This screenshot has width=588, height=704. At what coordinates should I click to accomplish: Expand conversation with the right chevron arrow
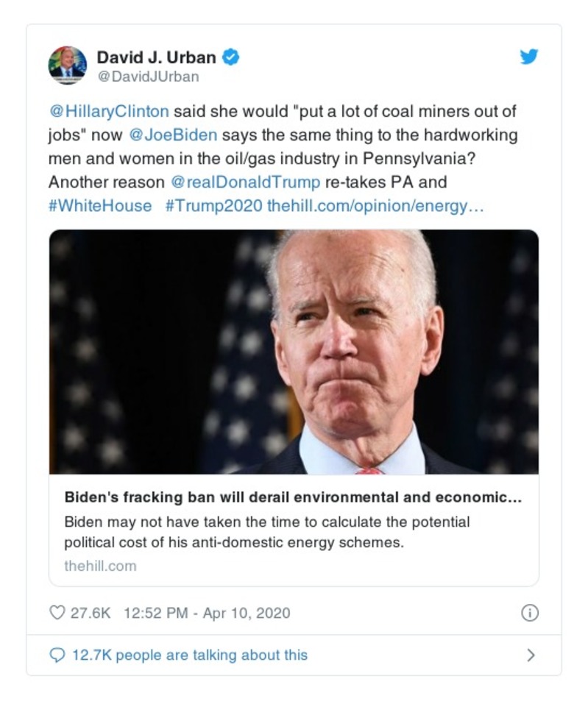tap(531, 655)
